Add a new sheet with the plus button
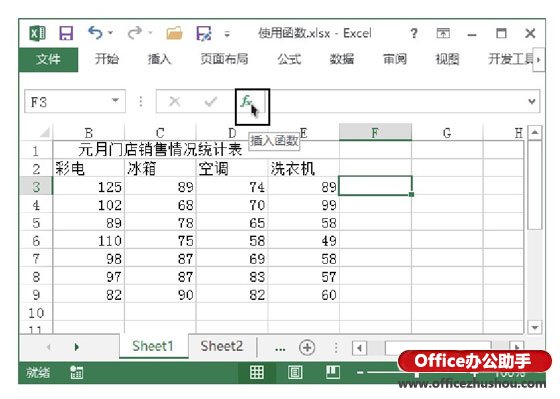This screenshot has height=399, width=560. (307, 347)
